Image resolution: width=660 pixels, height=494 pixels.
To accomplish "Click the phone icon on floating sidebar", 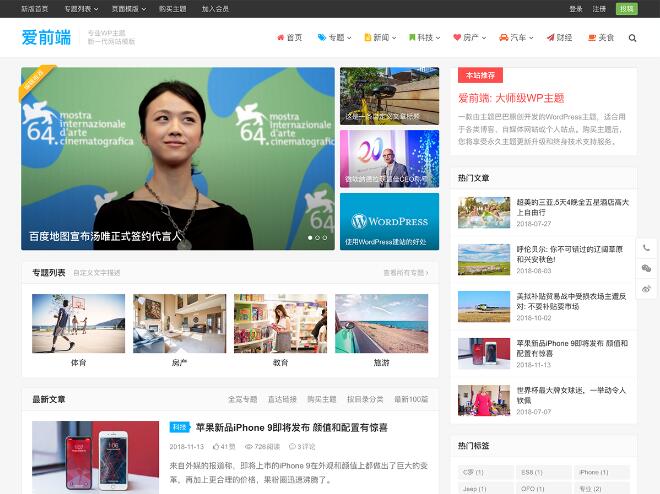I will point(646,248).
